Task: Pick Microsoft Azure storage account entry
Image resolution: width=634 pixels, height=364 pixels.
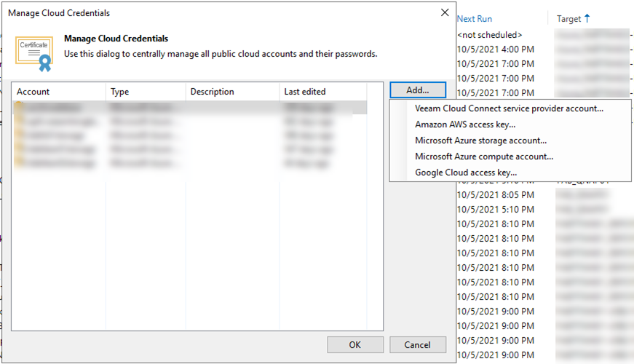Action: point(480,141)
